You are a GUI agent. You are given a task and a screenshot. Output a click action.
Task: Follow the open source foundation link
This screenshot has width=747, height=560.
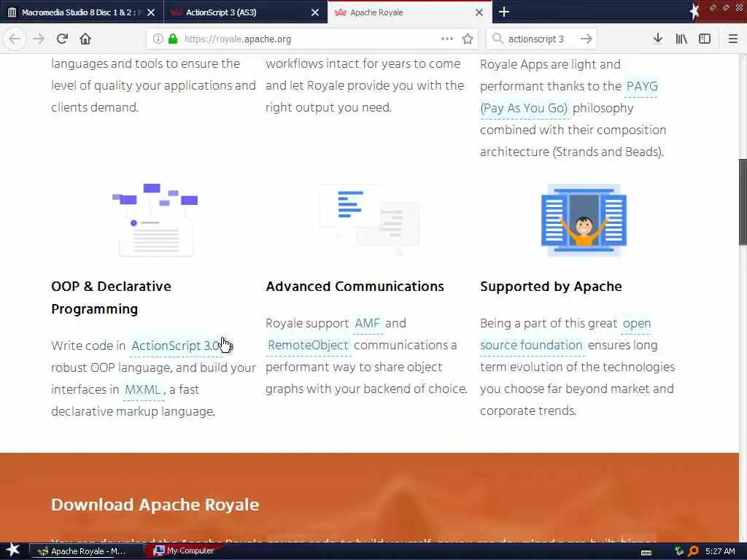[532, 345]
